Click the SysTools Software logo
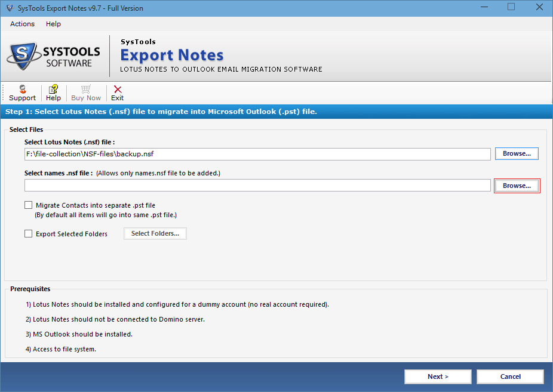The image size is (553, 392). [x=54, y=56]
